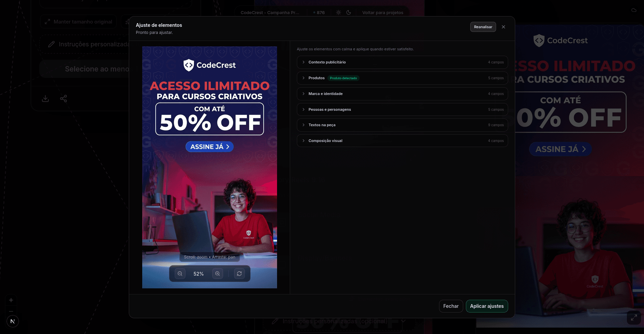644x334 pixels.
Task: Reset the preview zoom
Action: [239, 274]
